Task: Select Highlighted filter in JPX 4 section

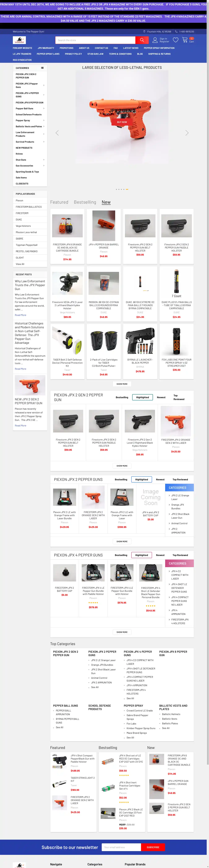Action: coord(141,555)
